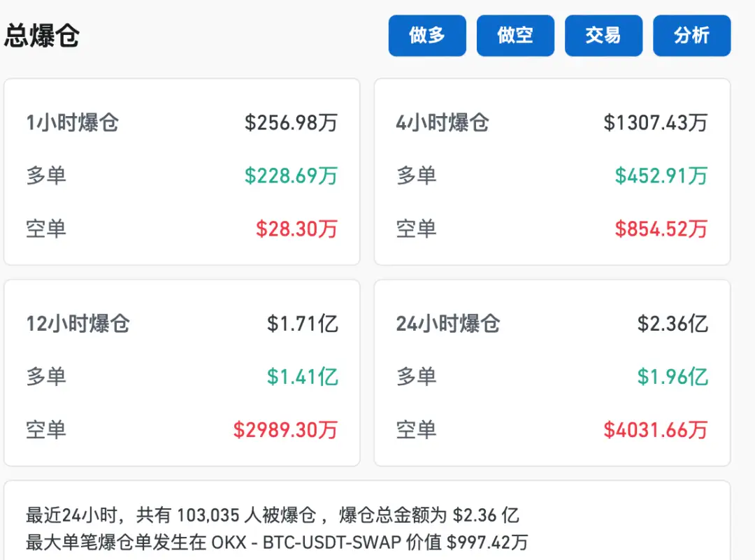Click the $256.98万 hourly total value
This screenshot has width=755, height=560.
(291, 122)
